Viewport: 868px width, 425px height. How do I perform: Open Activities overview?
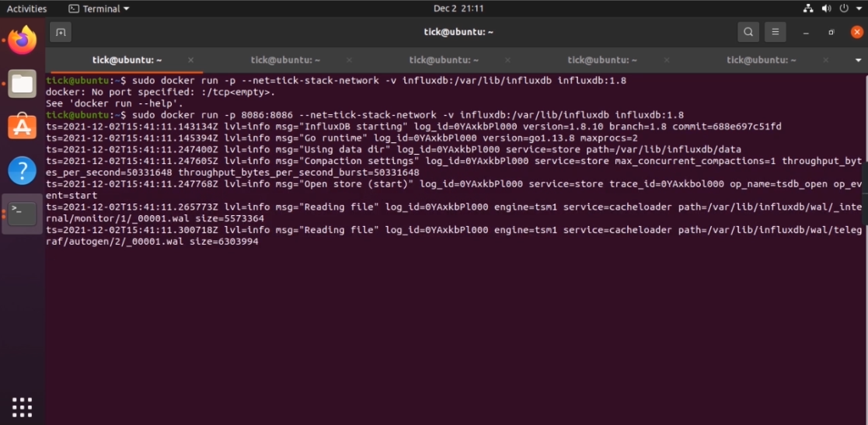[x=26, y=9]
